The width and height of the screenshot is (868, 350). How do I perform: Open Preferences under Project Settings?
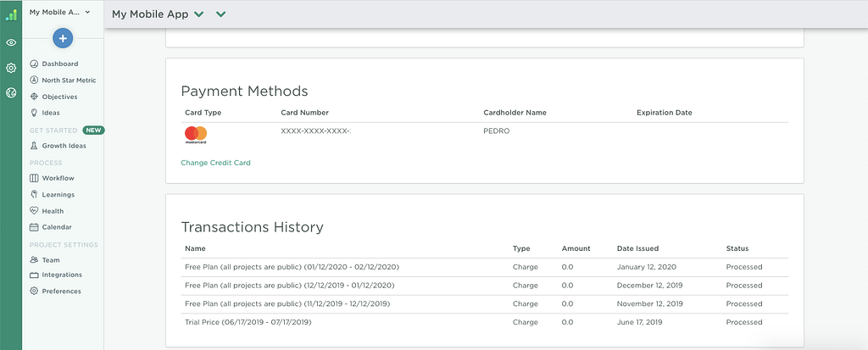click(61, 291)
